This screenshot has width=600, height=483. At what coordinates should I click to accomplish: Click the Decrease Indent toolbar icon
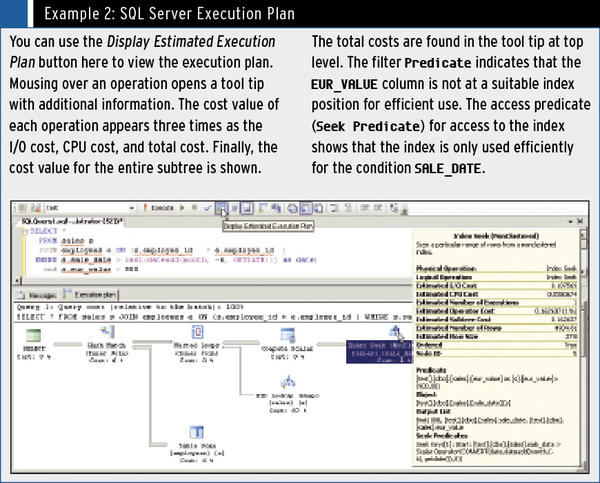tap(365, 208)
